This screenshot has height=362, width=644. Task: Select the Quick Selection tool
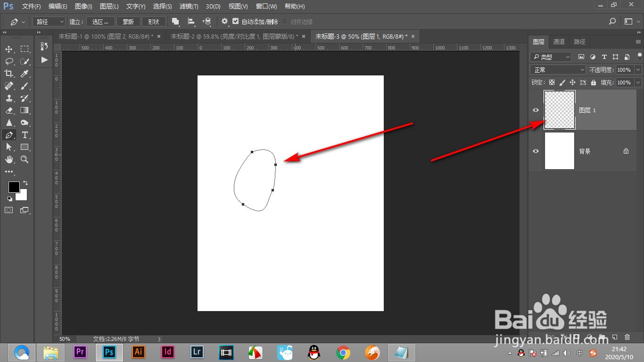click(25, 61)
